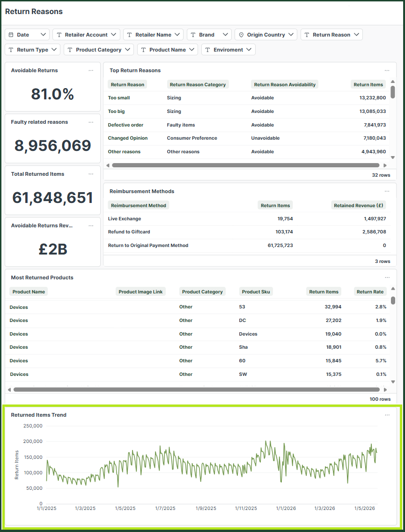405x532 pixels.
Task: Click scroll-down arrow in Top Return Reasons
Action: click(x=393, y=157)
